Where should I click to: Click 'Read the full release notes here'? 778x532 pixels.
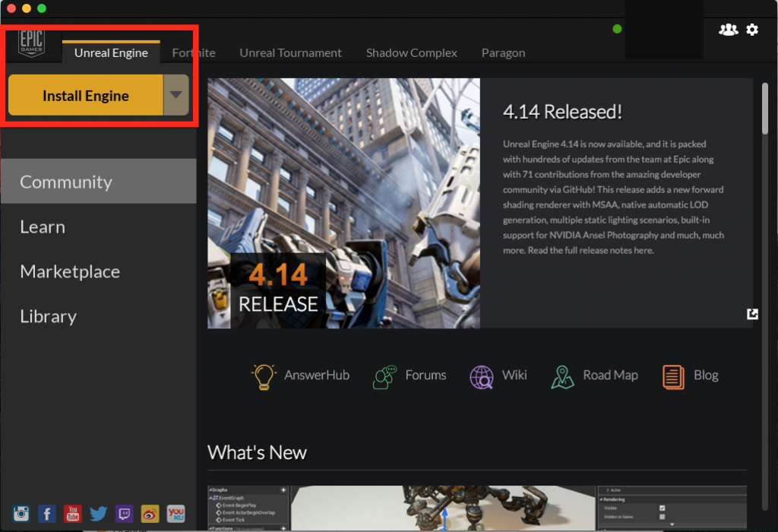[x=590, y=250]
